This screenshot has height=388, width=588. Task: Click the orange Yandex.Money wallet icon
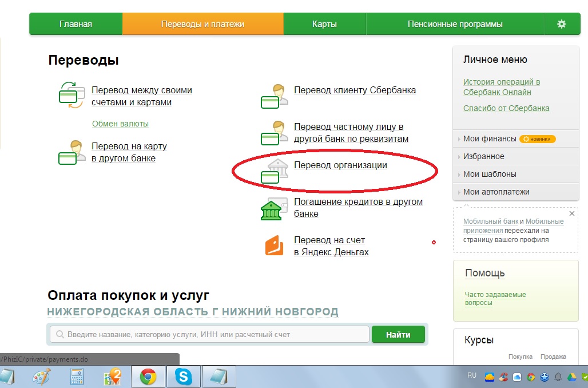tap(274, 246)
